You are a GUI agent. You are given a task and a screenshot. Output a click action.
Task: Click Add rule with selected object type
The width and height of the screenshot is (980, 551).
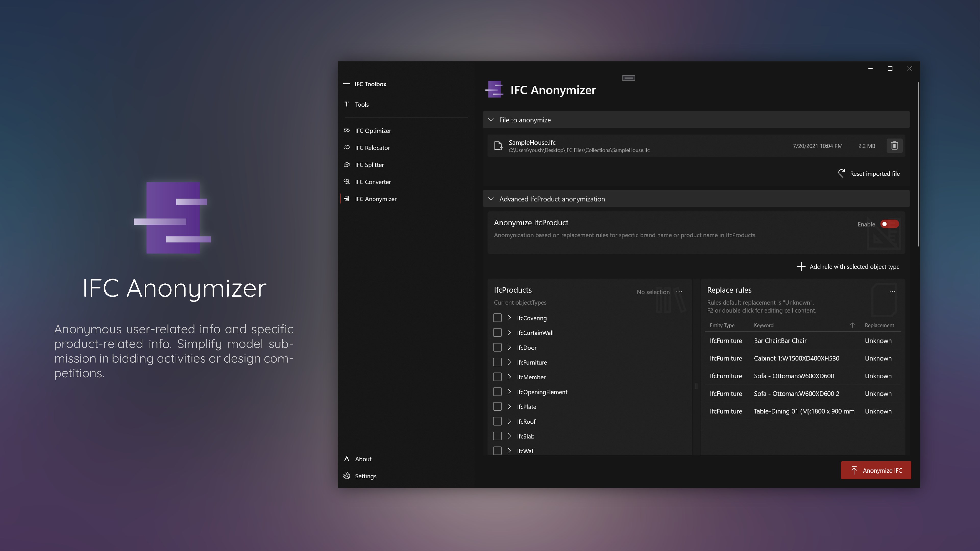(x=848, y=267)
